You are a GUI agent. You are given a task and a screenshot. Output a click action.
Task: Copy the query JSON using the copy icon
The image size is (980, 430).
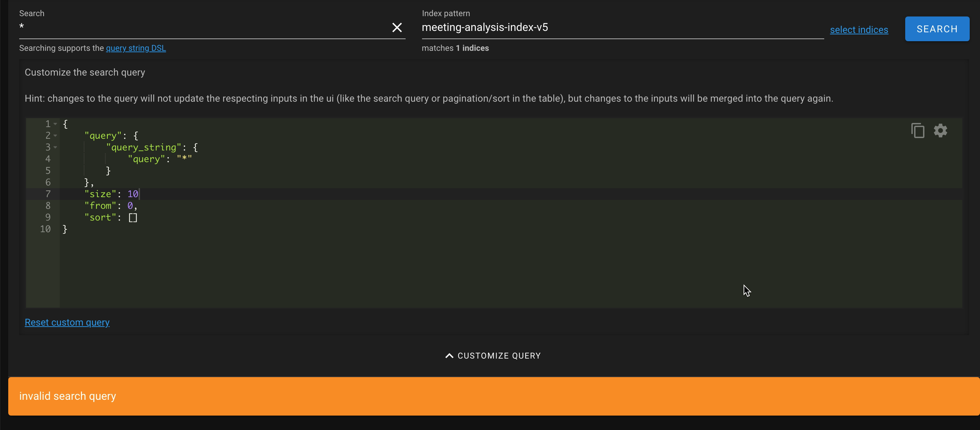coord(918,131)
